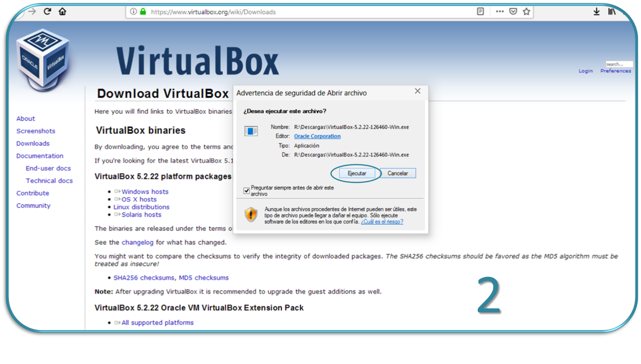The width and height of the screenshot is (641, 364).
Task: Go to Community in sidebar
Action: pos(33,206)
